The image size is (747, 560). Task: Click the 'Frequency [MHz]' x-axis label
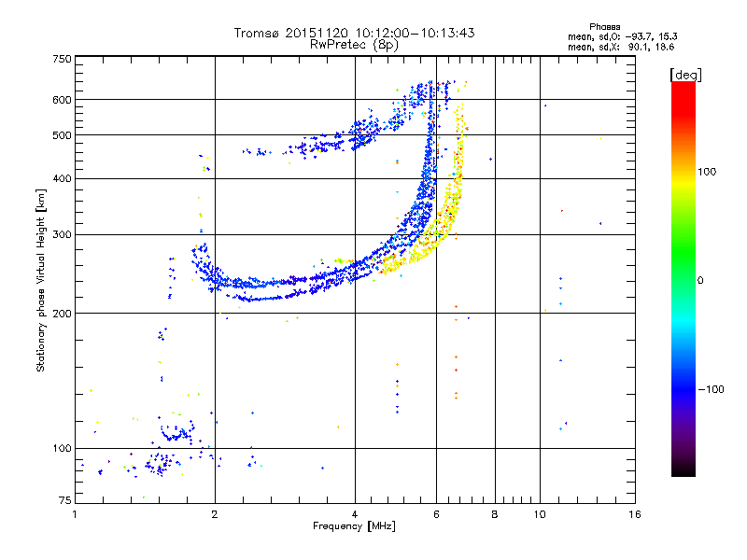[354, 526]
